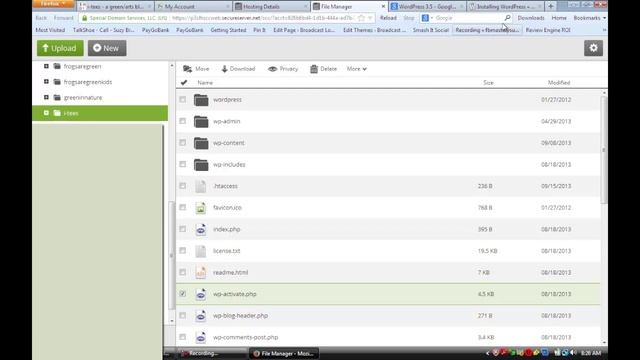Check the index.php checkbox

click(x=182, y=229)
